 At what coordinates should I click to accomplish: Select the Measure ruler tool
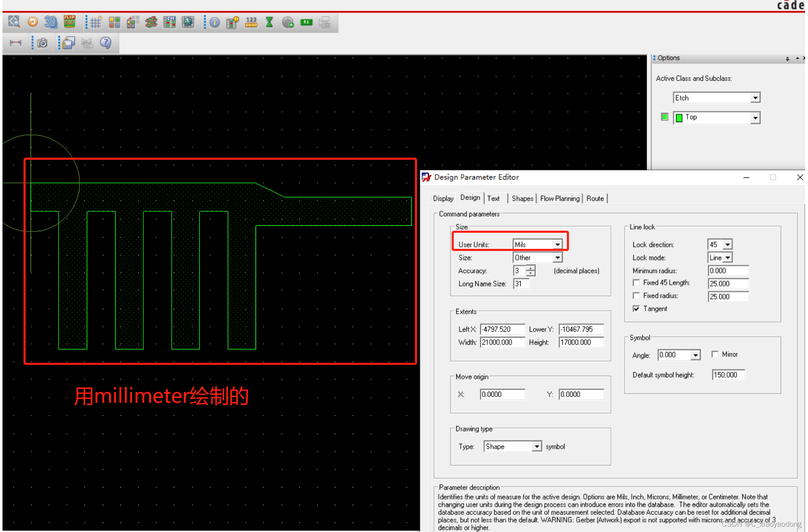click(251, 22)
